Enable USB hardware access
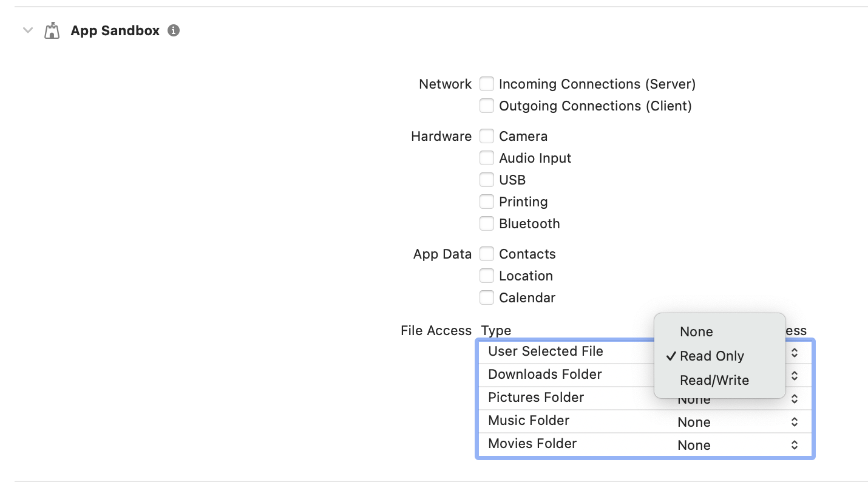Viewport: 868px width, 482px height. coord(487,180)
